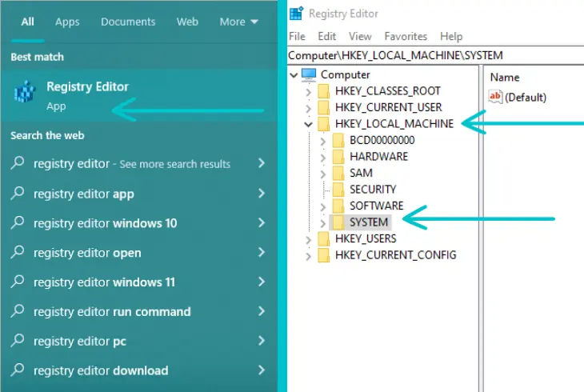Expand the HKEY_CURRENT_CONFIG node arrow

[x=308, y=256]
